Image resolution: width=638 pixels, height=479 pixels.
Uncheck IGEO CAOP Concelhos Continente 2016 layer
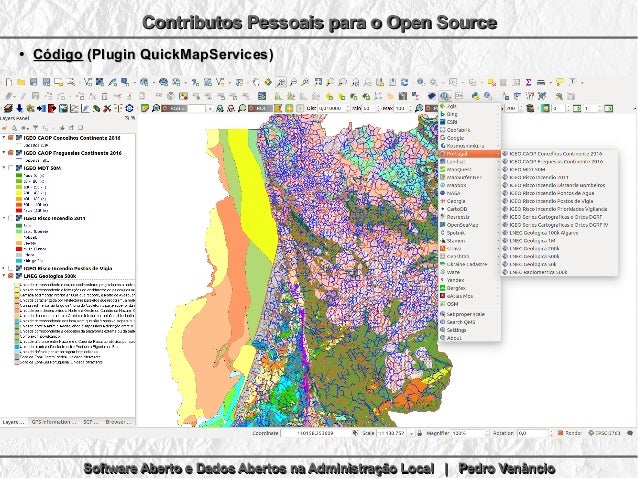coord(11,138)
